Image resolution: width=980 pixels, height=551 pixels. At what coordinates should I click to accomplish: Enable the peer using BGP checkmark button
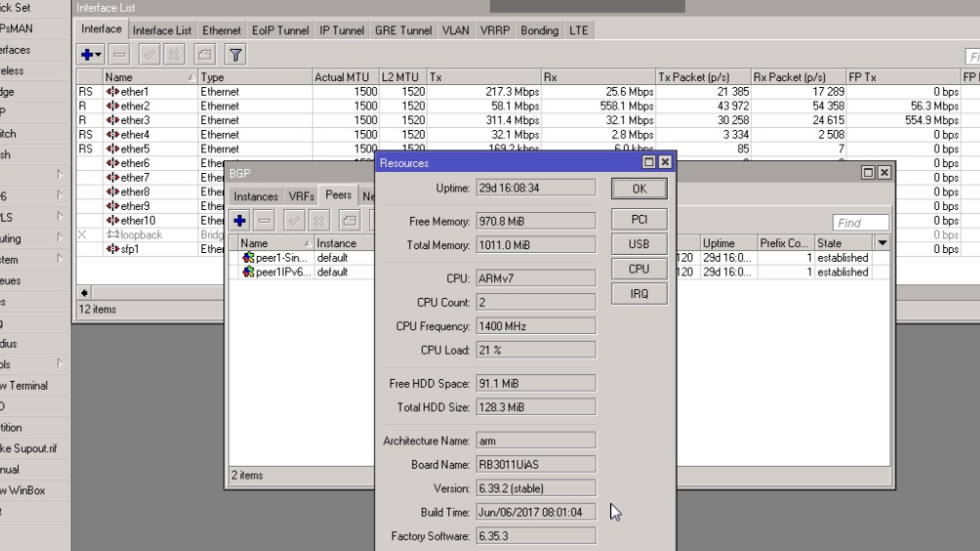(294, 221)
